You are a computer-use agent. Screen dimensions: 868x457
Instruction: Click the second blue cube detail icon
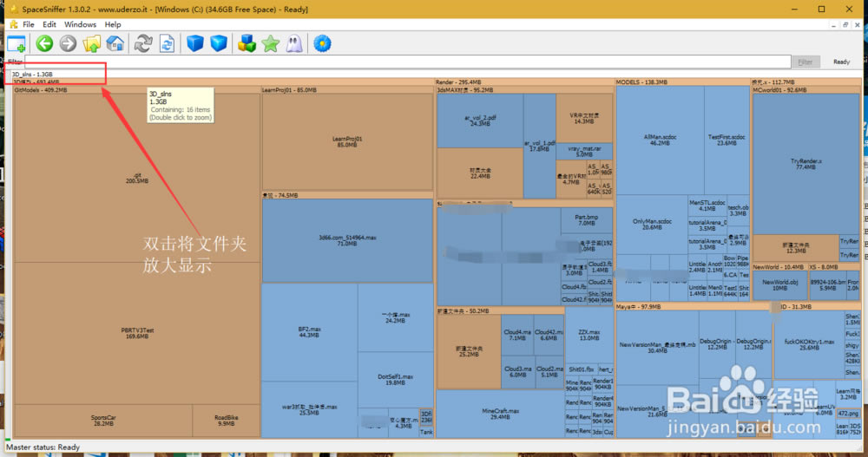tap(219, 43)
